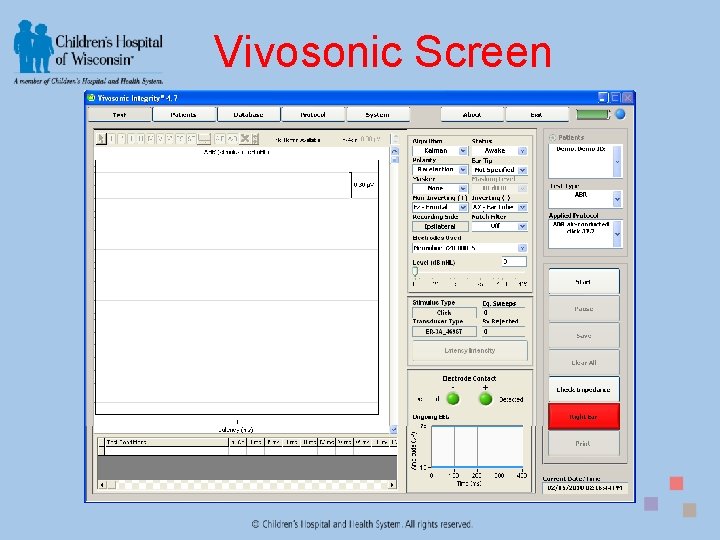
Task: Open the Test Type ABR dropdown
Action: tap(617, 199)
